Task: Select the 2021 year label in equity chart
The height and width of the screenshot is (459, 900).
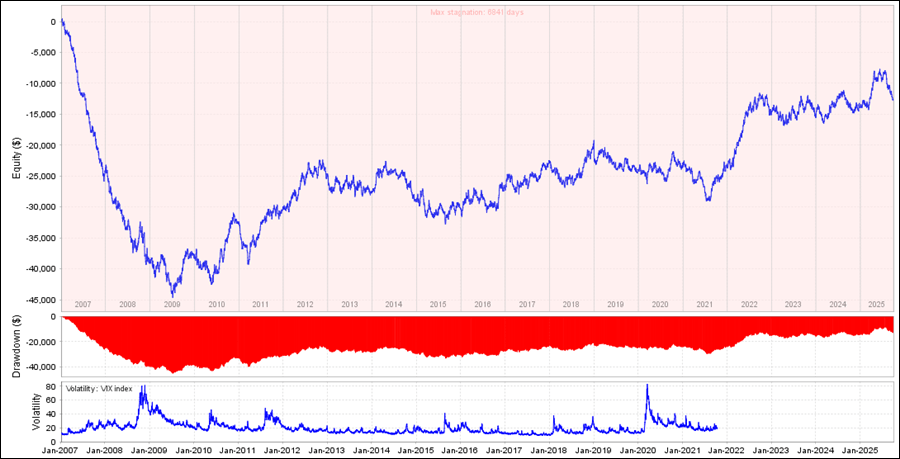Action: [x=704, y=304]
